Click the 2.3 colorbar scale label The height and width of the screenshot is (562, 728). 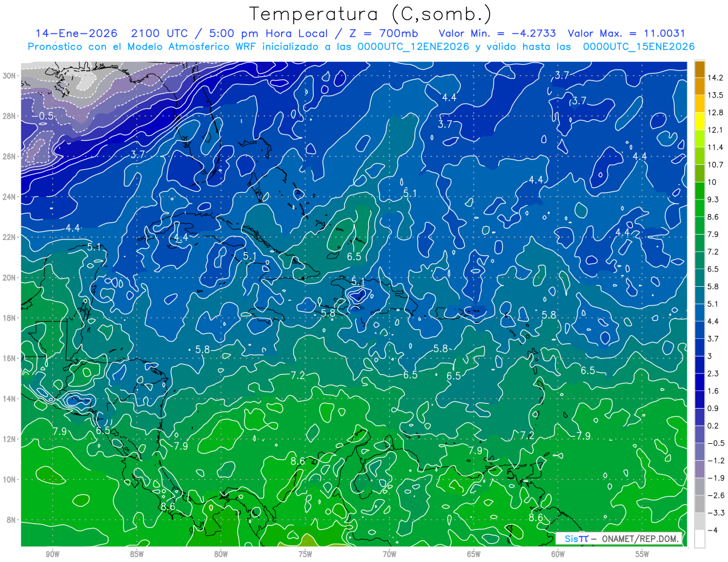[x=714, y=373]
